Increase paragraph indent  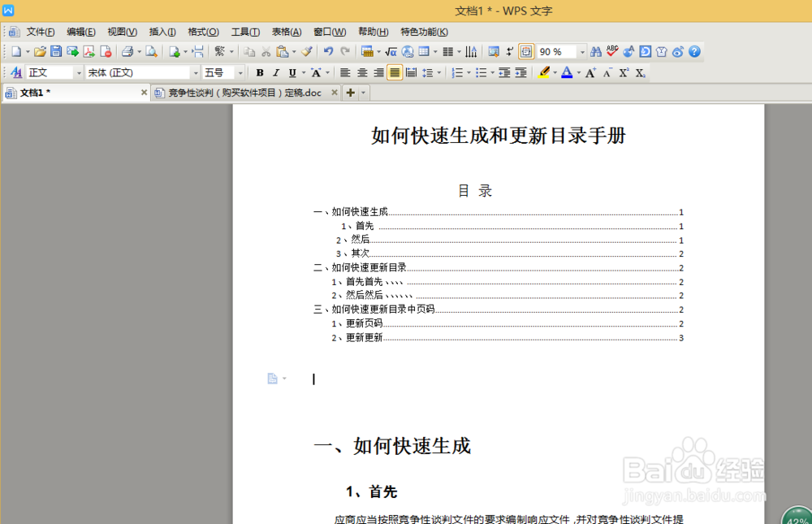[x=521, y=73]
